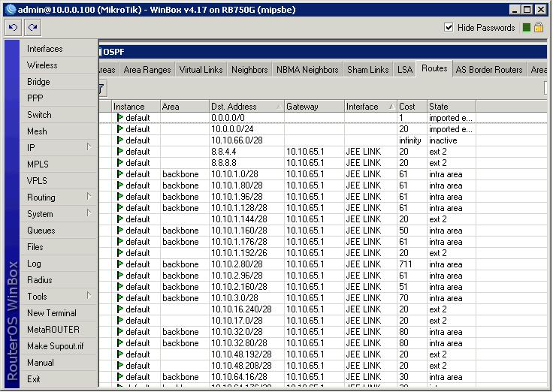The image size is (553, 392).
Task: Switch to the Virtual Links tab
Action: (201, 70)
